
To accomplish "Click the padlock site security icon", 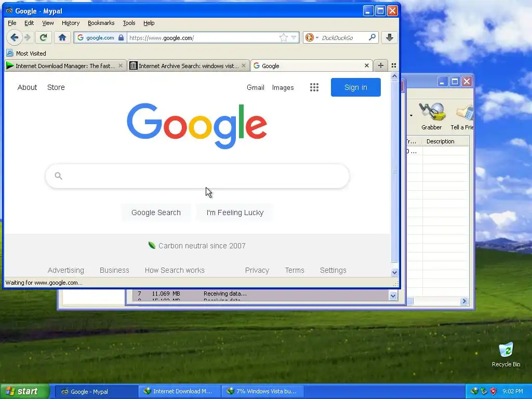I will point(121,37).
